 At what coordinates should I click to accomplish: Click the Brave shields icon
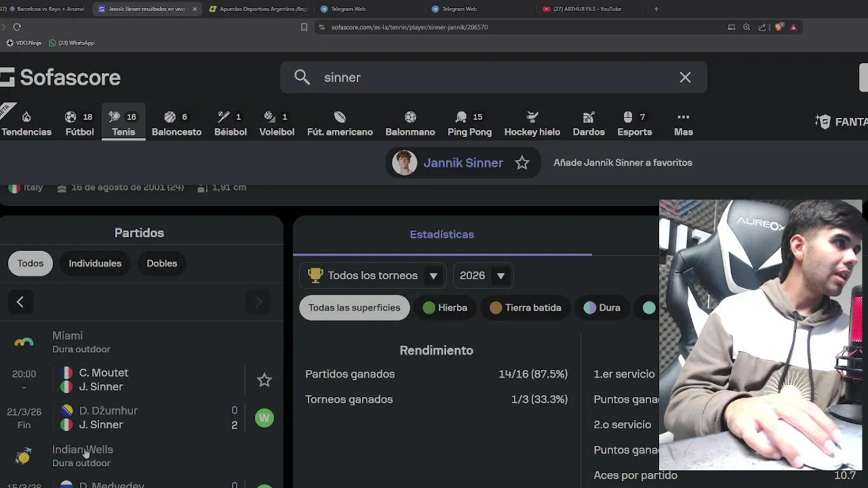778,27
